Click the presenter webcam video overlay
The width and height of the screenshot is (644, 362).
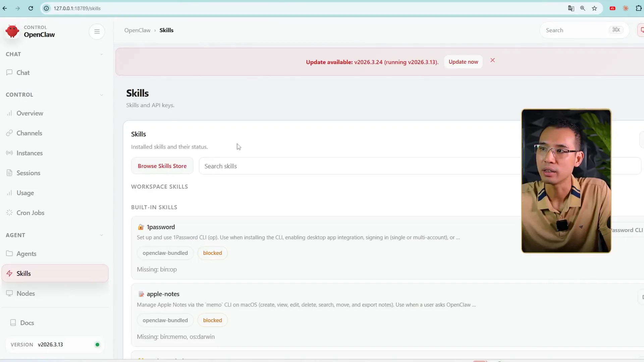click(566, 181)
